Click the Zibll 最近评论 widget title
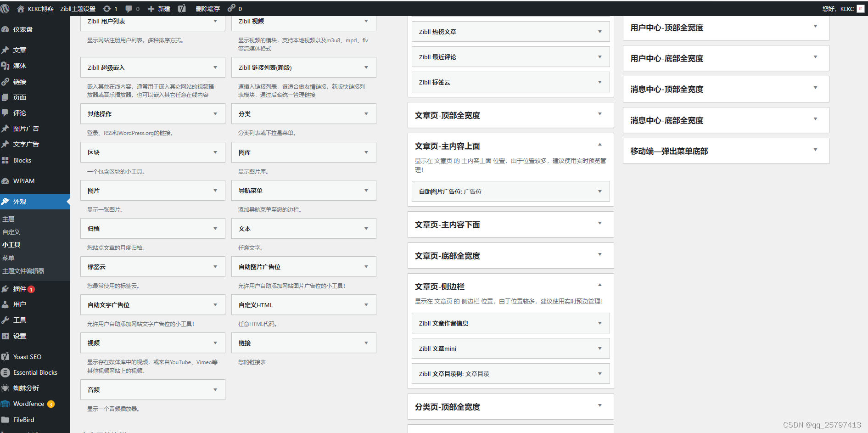This screenshot has height=433, width=868. click(437, 57)
